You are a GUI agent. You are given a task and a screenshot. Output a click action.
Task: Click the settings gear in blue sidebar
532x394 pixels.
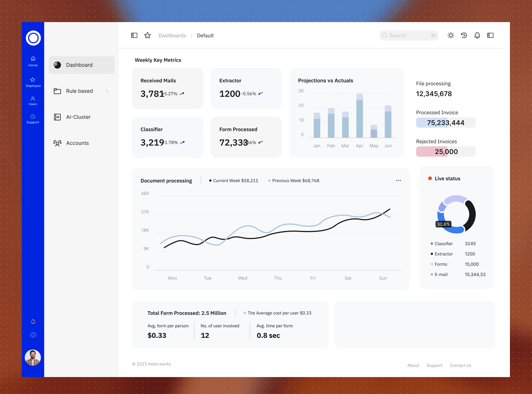pyautogui.click(x=33, y=335)
